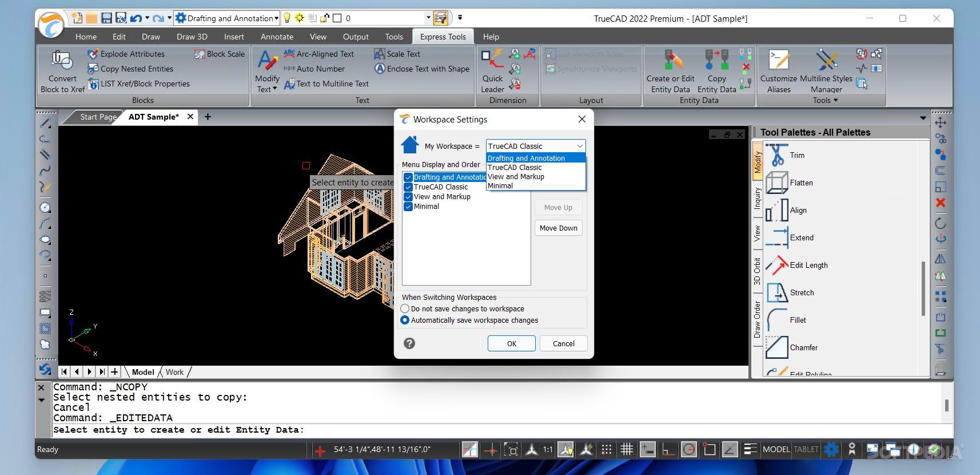
Task: Click Cancel in Workspace Settings
Action: (563, 343)
